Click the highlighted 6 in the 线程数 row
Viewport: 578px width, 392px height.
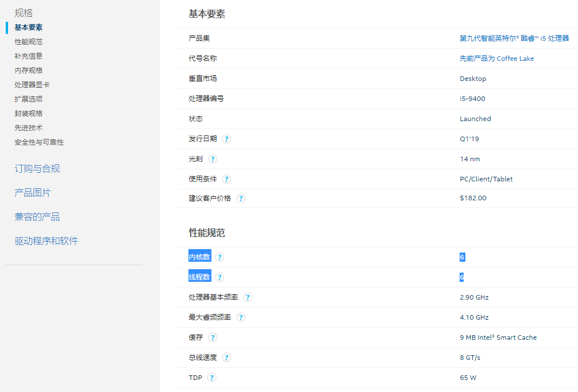(461, 277)
